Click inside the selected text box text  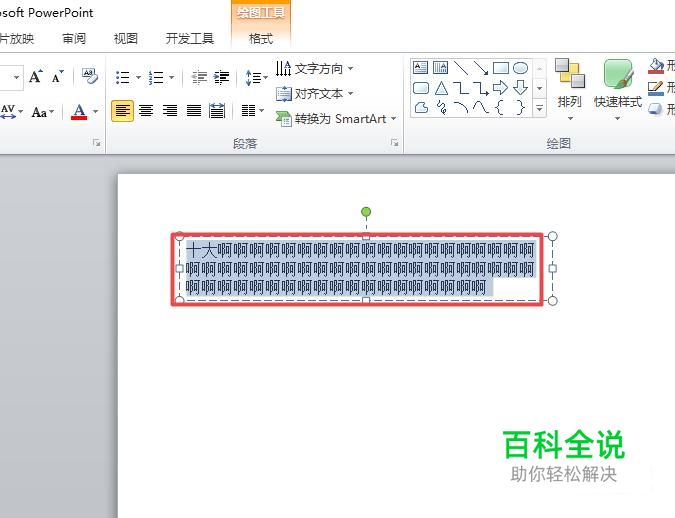pyautogui.click(x=360, y=269)
